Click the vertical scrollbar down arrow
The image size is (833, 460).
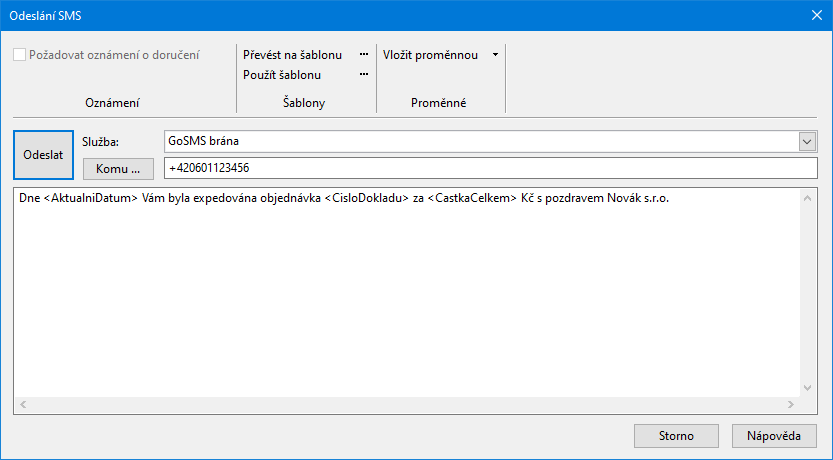(x=809, y=388)
